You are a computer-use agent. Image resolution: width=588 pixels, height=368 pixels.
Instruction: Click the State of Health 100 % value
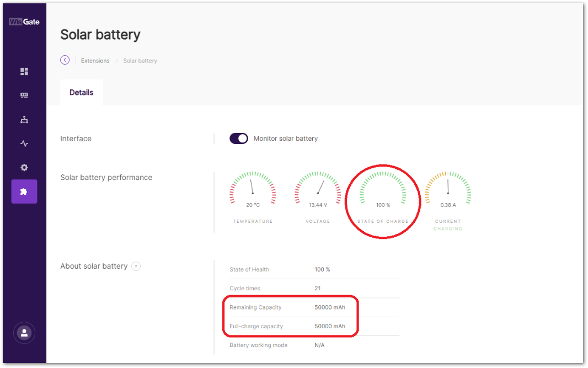point(322,269)
